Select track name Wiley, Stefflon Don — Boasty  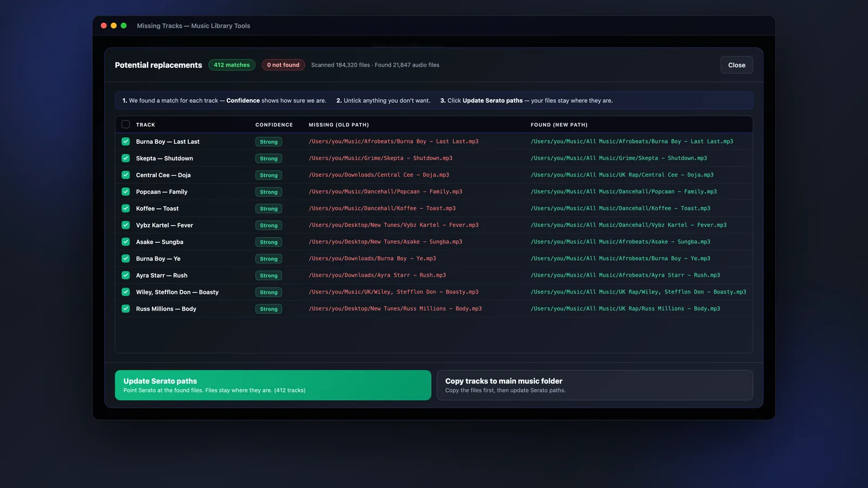(177, 292)
